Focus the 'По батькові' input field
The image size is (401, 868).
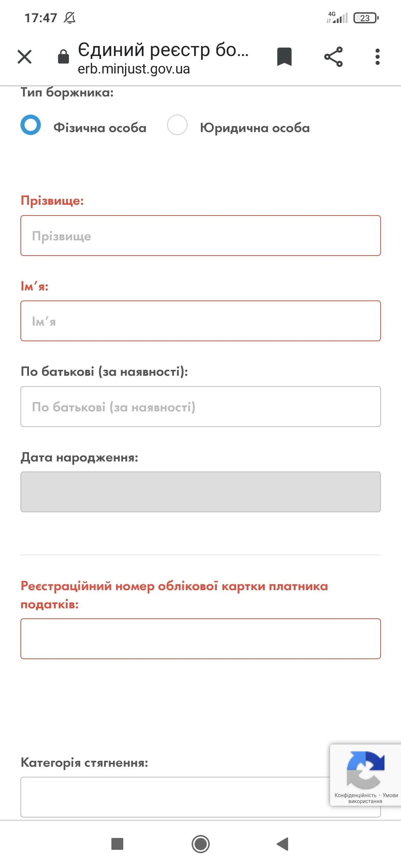pos(200,407)
